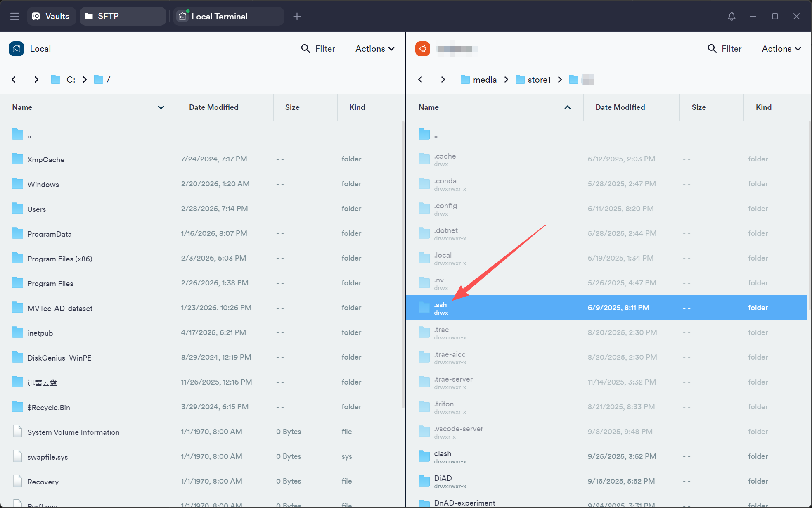
Task: Switch to the Vaults tab
Action: [x=51, y=16]
